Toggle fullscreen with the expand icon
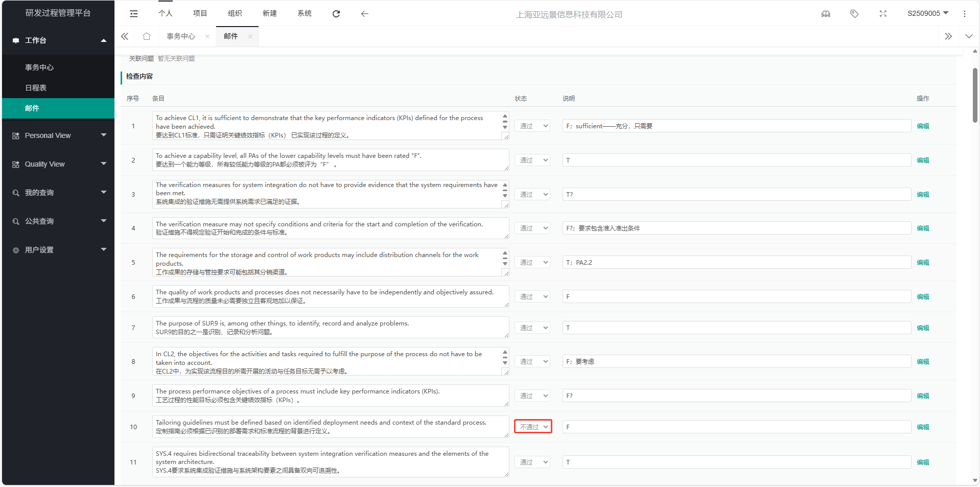This screenshot has height=487, width=980. pyautogui.click(x=883, y=14)
